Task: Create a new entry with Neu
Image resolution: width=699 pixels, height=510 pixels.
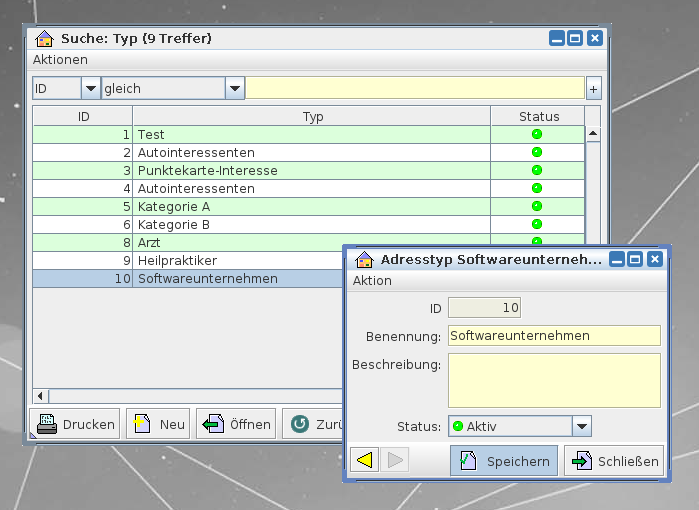Action: tap(158, 424)
